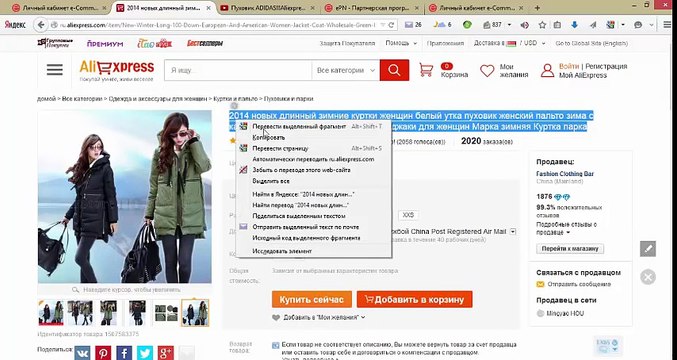The height and width of the screenshot is (360, 677).
Task: Click the speaker icon in browser toolbar
Action: (x=525, y=25)
